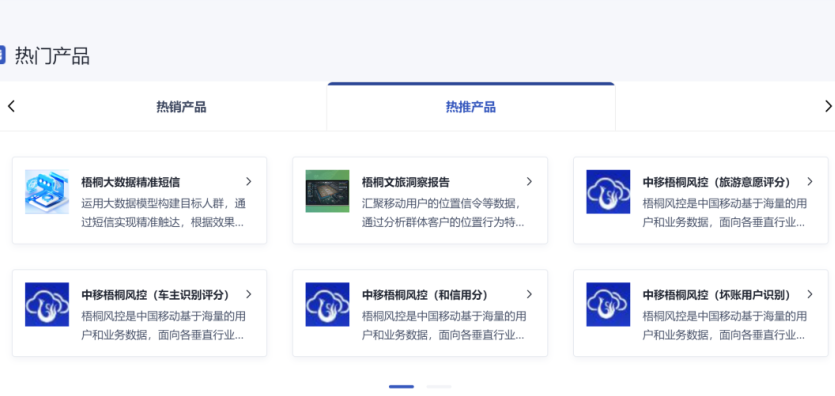Click the blue icon beside 热门产品 heading

(x=2, y=55)
